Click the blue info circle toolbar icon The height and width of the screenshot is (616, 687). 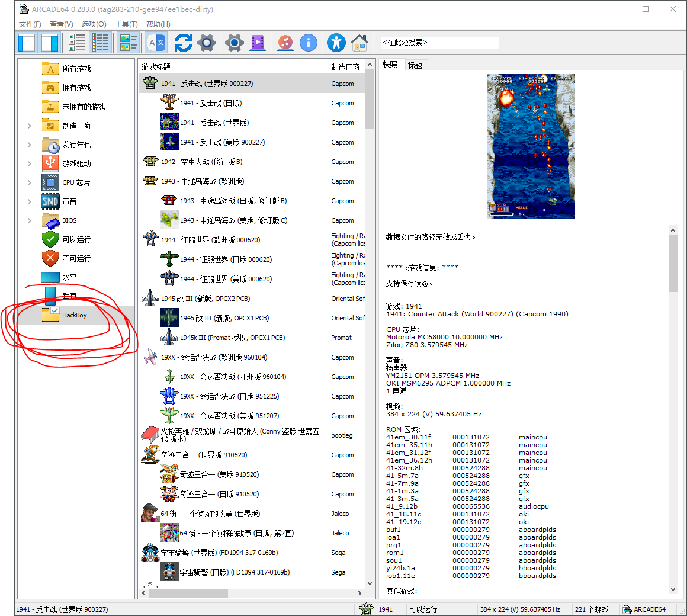(309, 43)
